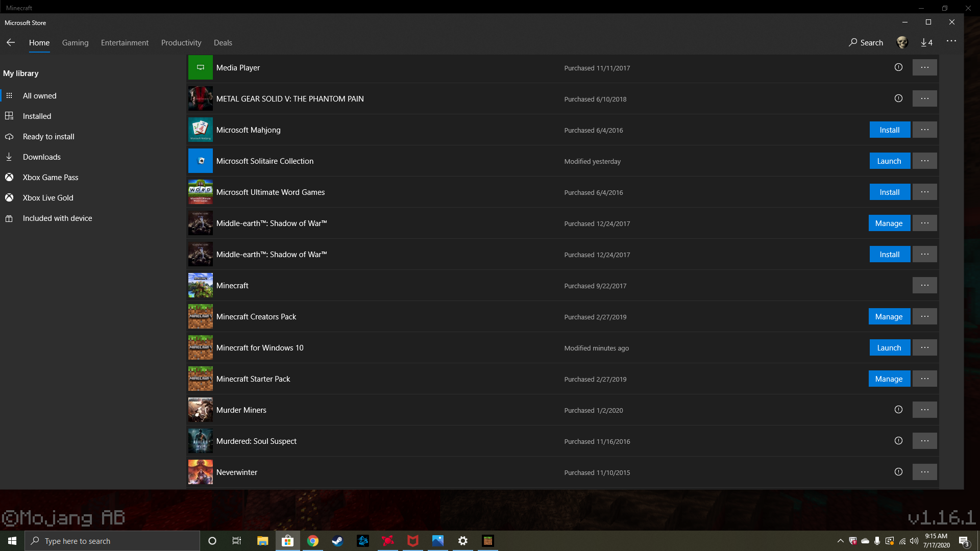The image size is (980, 551).
Task: Click the Microsoft Solitaire Collection thumbnail
Action: coord(201,161)
